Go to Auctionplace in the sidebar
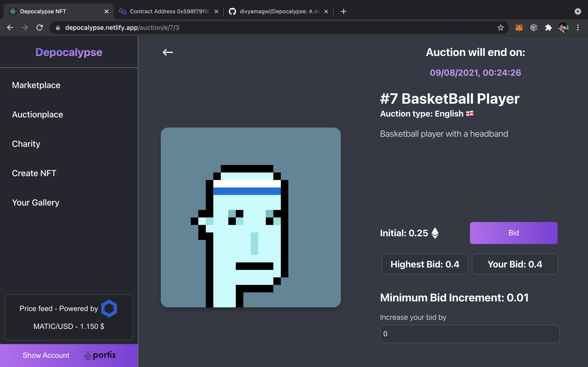The width and height of the screenshot is (588, 367). click(37, 114)
